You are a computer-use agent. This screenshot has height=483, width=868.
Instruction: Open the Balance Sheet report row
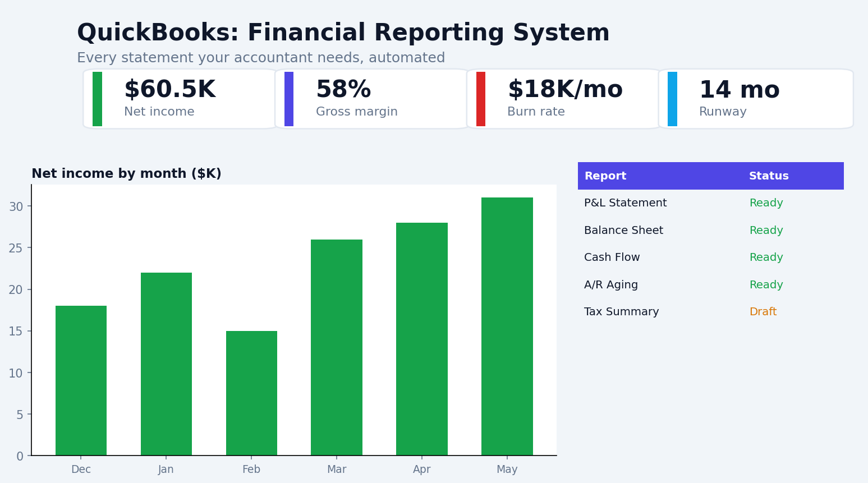(x=711, y=231)
